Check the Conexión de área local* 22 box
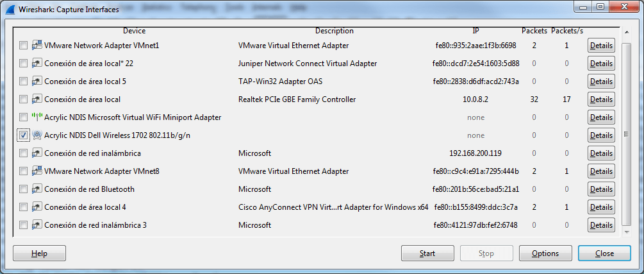The height and width of the screenshot is (274, 644). 24,64
